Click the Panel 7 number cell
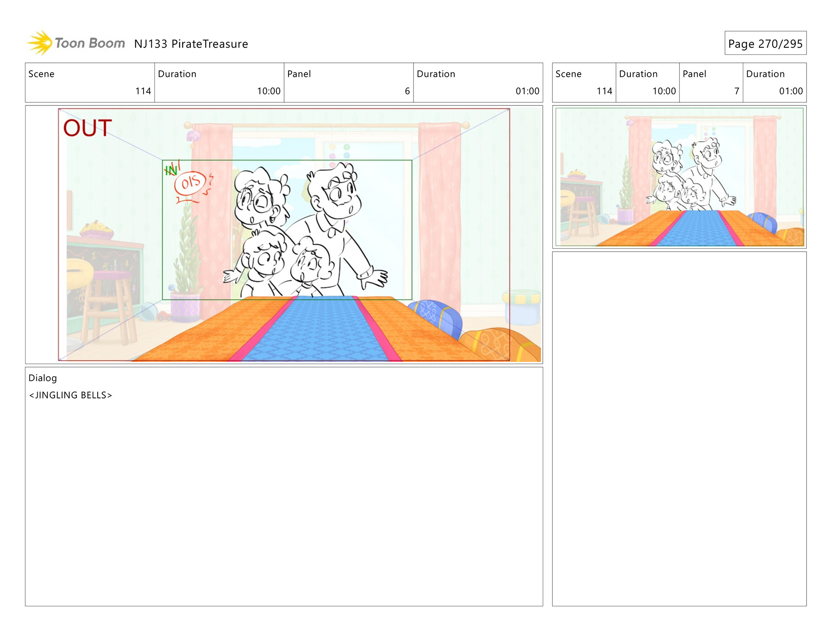Screen dimensions: 833x644 [x=711, y=82]
